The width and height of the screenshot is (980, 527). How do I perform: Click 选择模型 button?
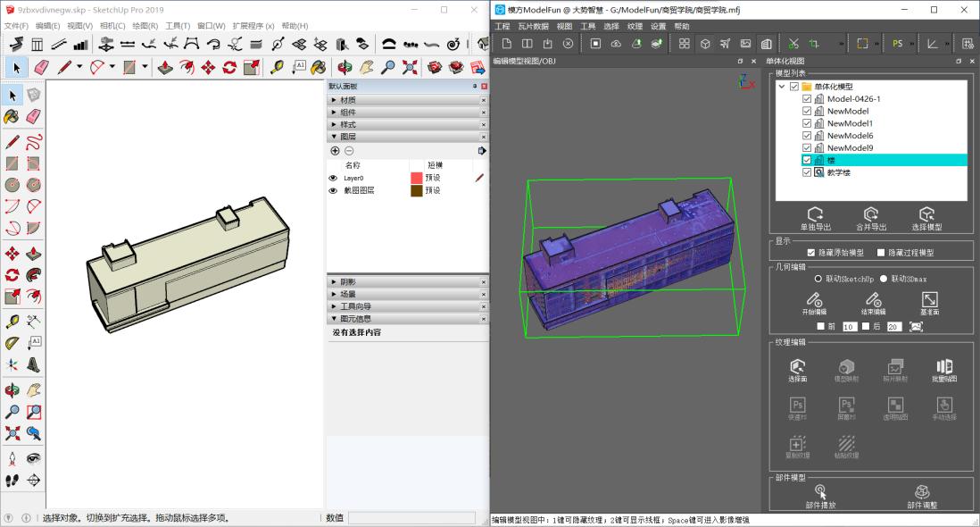point(926,219)
